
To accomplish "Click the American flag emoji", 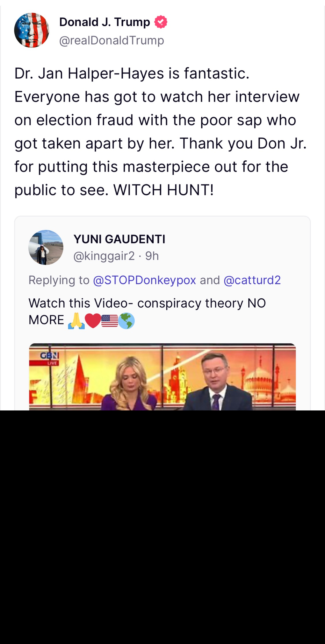I will [x=110, y=321].
